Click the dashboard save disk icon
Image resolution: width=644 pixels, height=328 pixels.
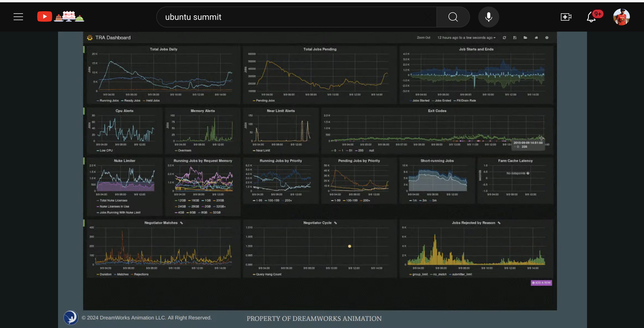[x=515, y=38]
